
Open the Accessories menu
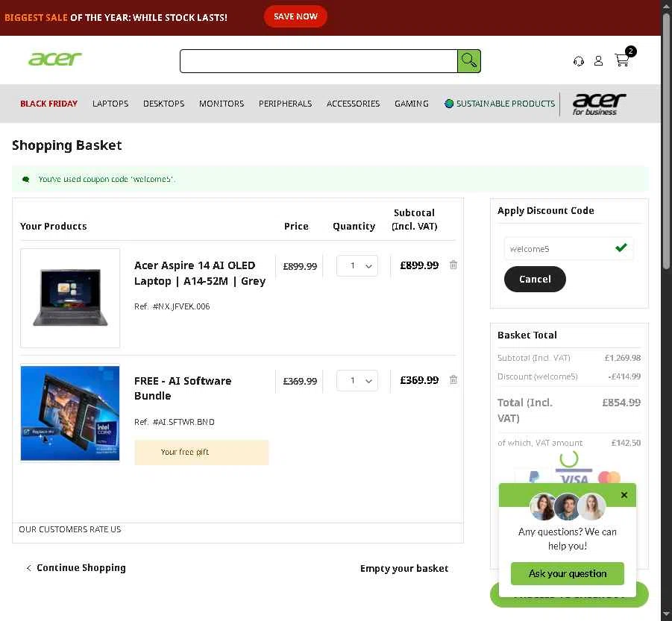point(353,104)
